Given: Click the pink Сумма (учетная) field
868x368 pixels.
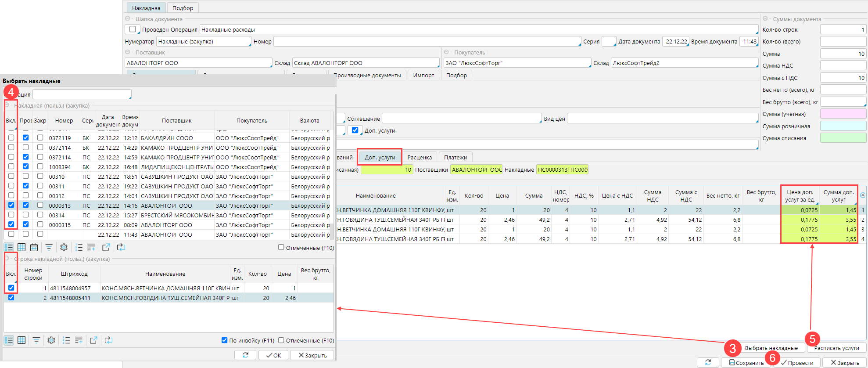Looking at the screenshot, I should click(x=843, y=114).
